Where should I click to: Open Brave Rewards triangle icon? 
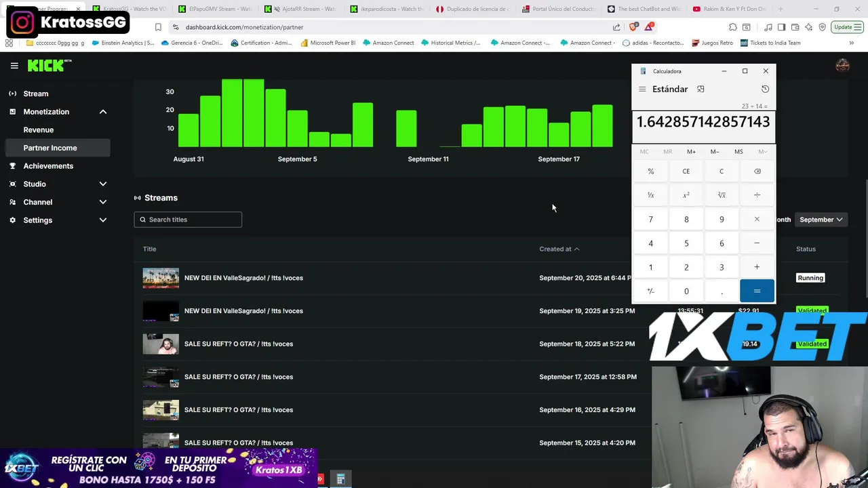650,27
